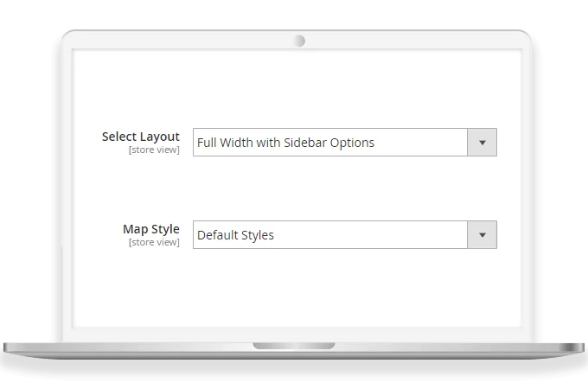Click the laptop base opening notch
This screenshot has height=389, width=588.
pyautogui.click(x=294, y=347)
